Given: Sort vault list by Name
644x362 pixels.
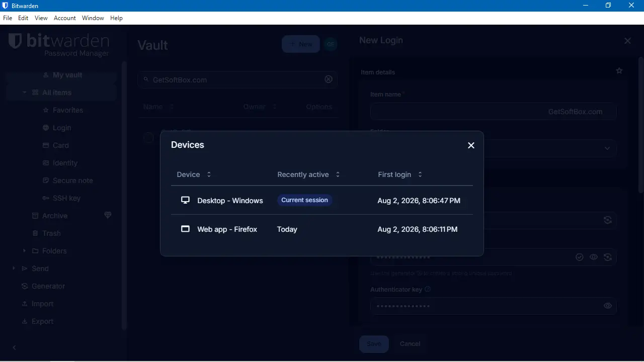Looking at the screenshot, I should point(158,107).
